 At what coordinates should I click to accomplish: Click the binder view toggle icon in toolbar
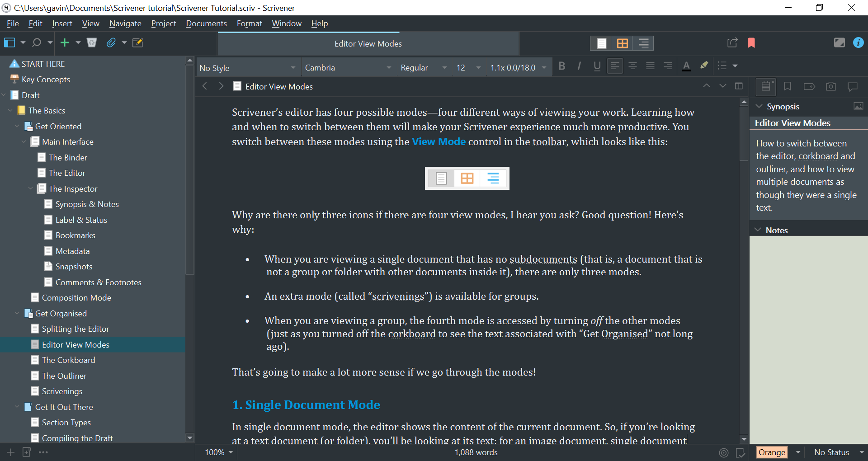click(x=9, y=42)
